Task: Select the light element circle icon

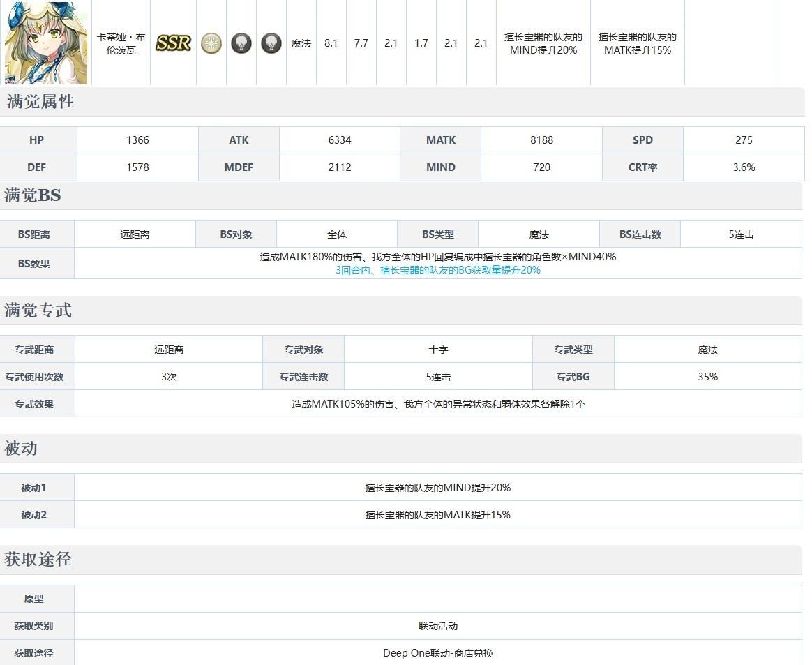Action: tap(211, 43)
